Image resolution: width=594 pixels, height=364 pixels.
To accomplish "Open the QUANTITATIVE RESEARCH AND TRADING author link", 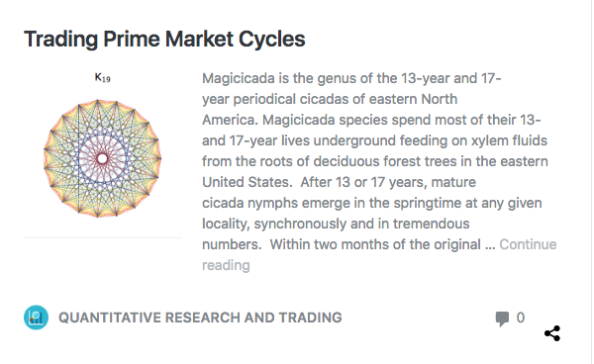I will 200,318.
